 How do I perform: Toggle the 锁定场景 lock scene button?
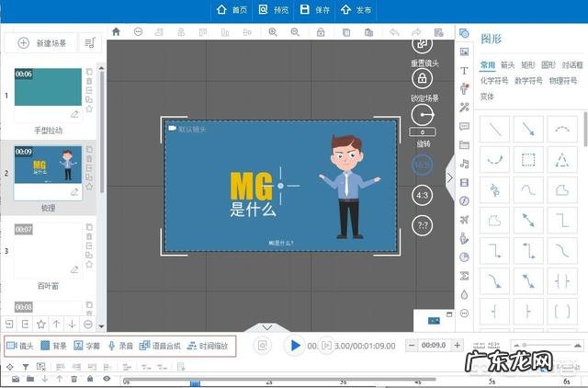point(422,79)
